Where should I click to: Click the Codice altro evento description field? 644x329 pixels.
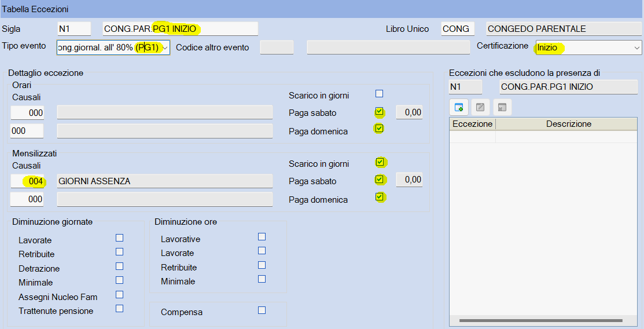pyautogui.click(x=388, y=47)
